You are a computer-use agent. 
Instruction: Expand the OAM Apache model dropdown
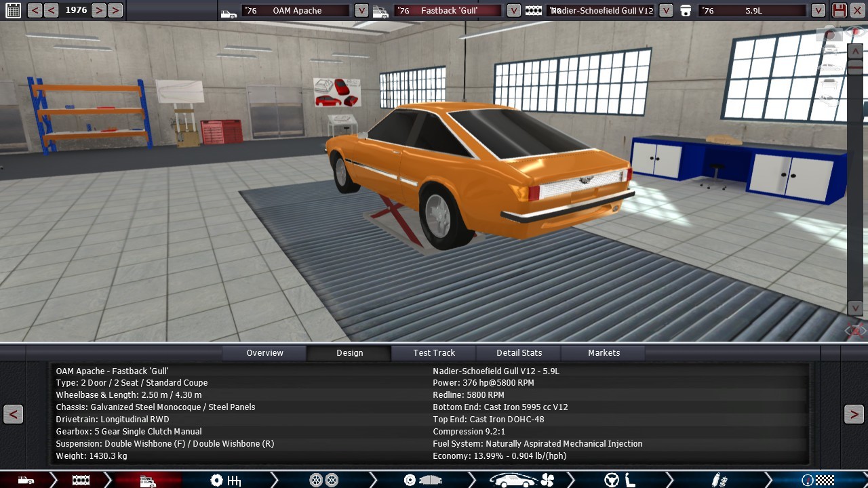(x=361, y=10)
